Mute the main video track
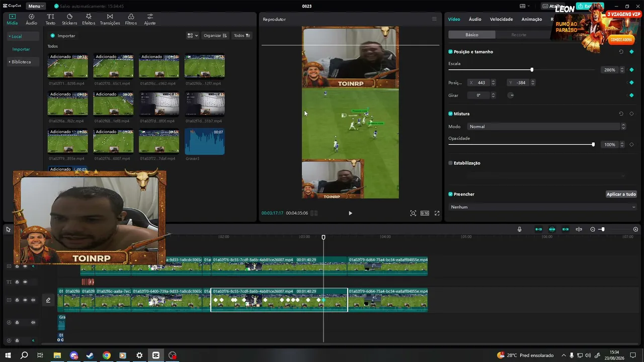Viewport: 644px width, 362px height. tap(33, 300)
